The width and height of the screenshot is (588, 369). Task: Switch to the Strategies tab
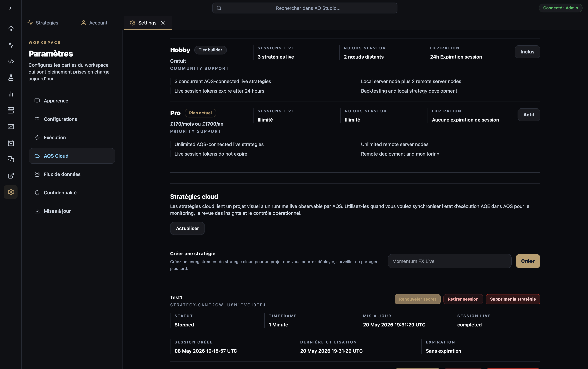pos(43,23)
